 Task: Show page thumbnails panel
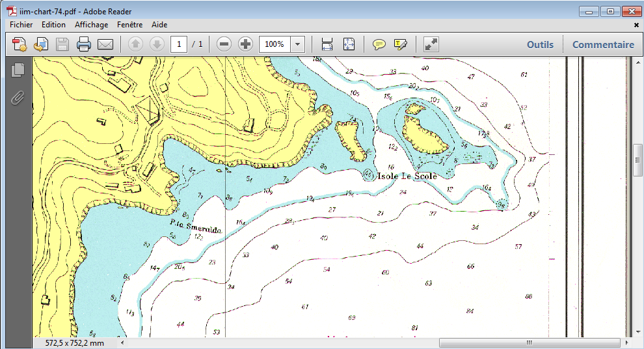coord(18,70)
